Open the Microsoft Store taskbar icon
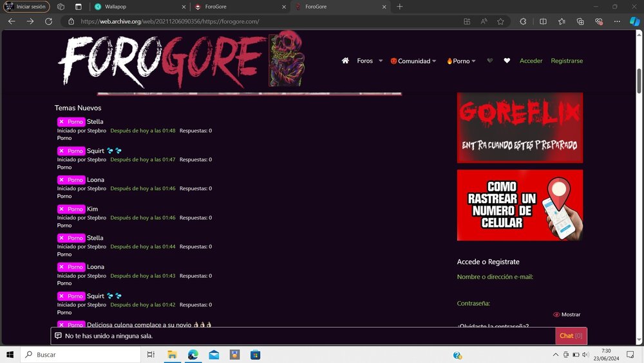 pos(256,355)
